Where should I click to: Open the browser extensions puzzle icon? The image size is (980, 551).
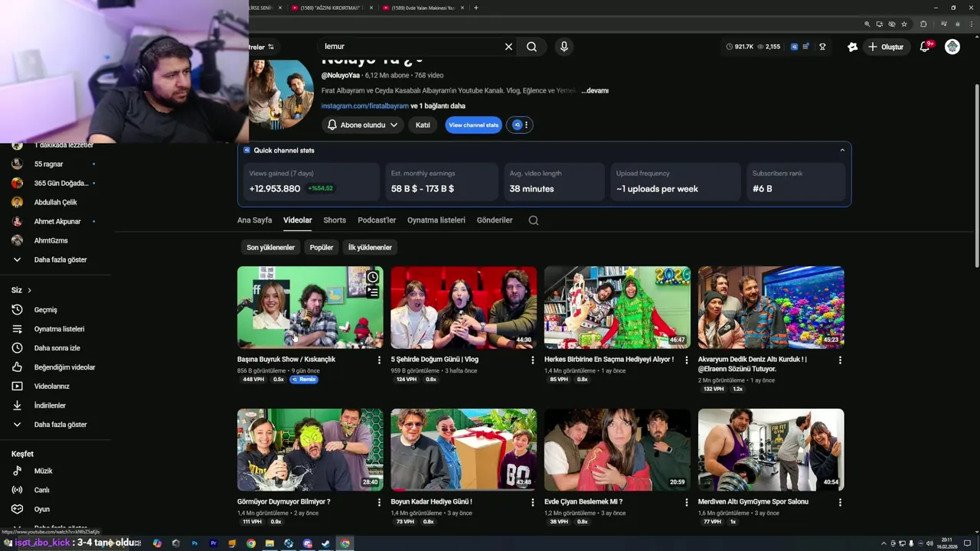coord(923,24)
